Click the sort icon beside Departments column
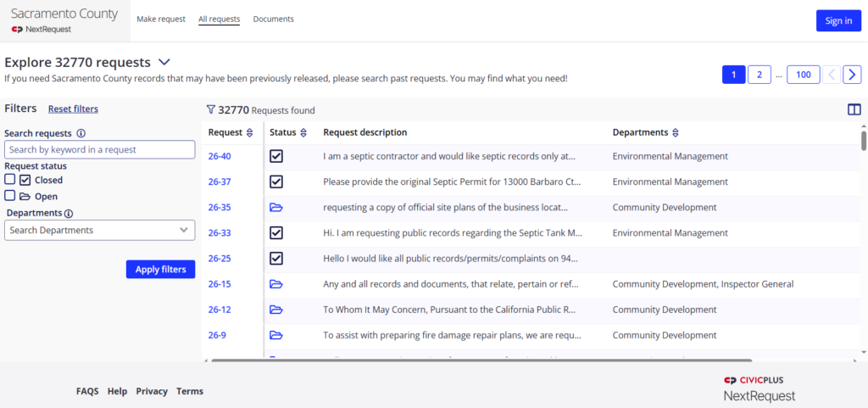 [x=676, y=133]
